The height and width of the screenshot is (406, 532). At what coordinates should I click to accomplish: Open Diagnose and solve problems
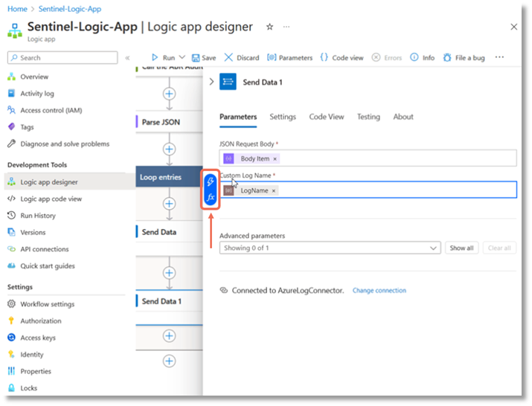(65, 144)
